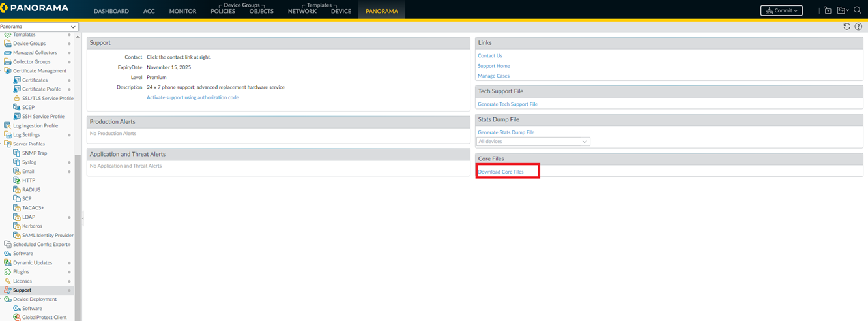Viewport: 868px width, 321px height.
Task: Click the Collector Groups icon
Action: [8, 62]
